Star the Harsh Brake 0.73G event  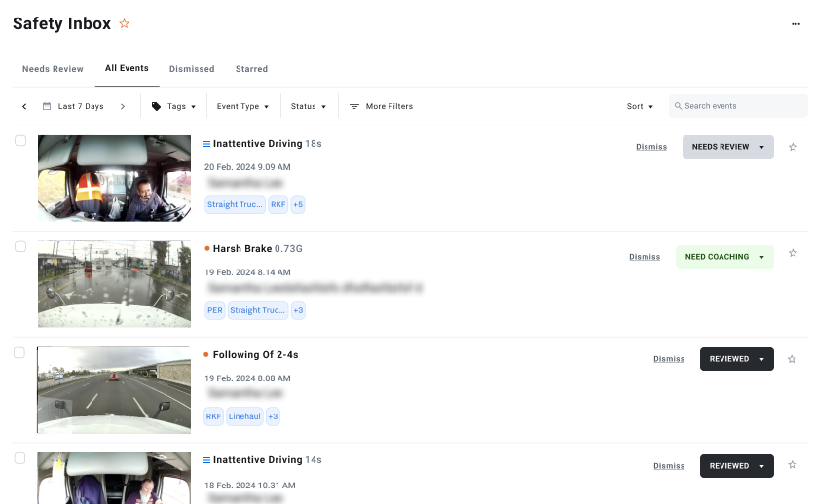[x=793, y=253]
